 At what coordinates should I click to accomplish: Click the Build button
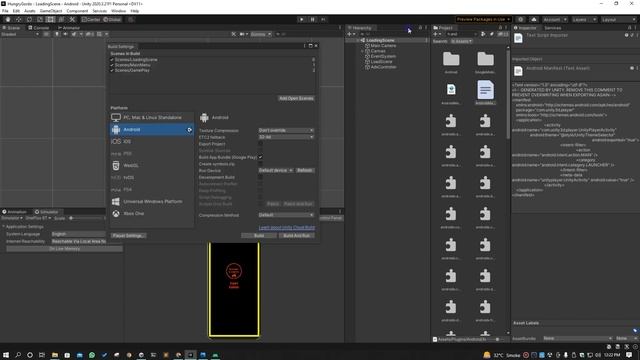click(259, 236)
